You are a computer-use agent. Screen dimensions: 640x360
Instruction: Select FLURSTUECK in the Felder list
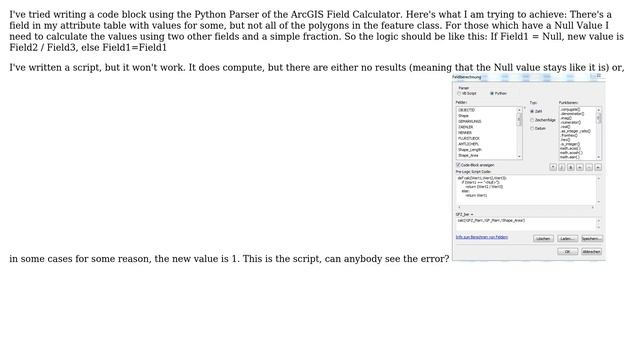[469, 138]
